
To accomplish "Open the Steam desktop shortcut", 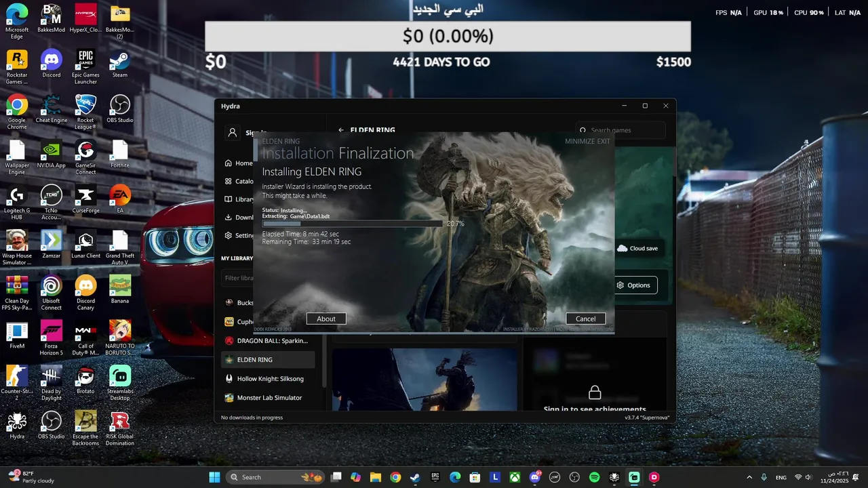I will tap(120, 64).
